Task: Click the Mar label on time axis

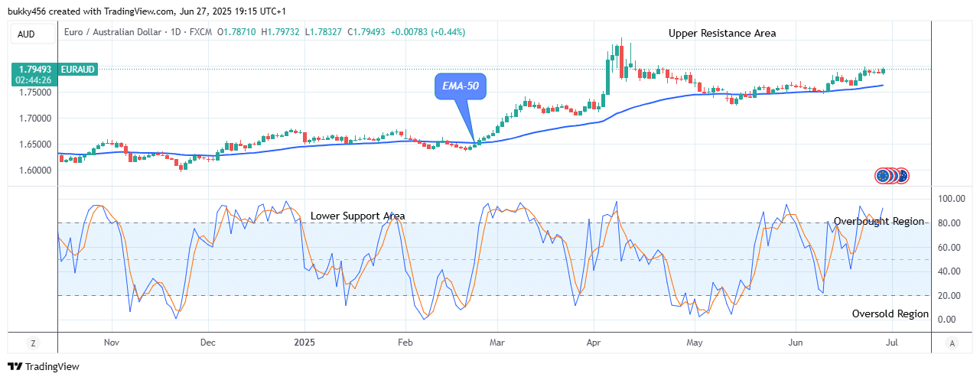Action: [498, 344]
